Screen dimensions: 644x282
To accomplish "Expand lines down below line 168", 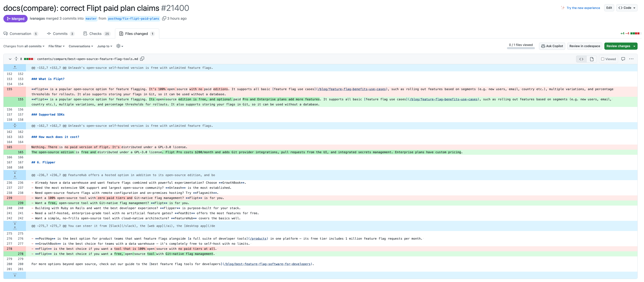I will tap(15, 173).
